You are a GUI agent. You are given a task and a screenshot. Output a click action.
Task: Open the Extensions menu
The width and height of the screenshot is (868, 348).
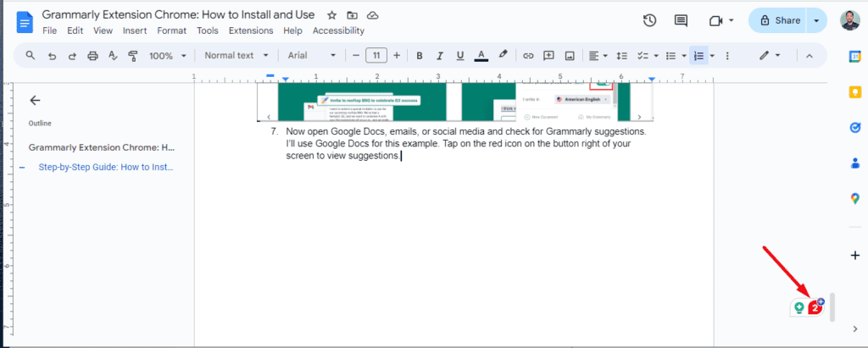251,31
